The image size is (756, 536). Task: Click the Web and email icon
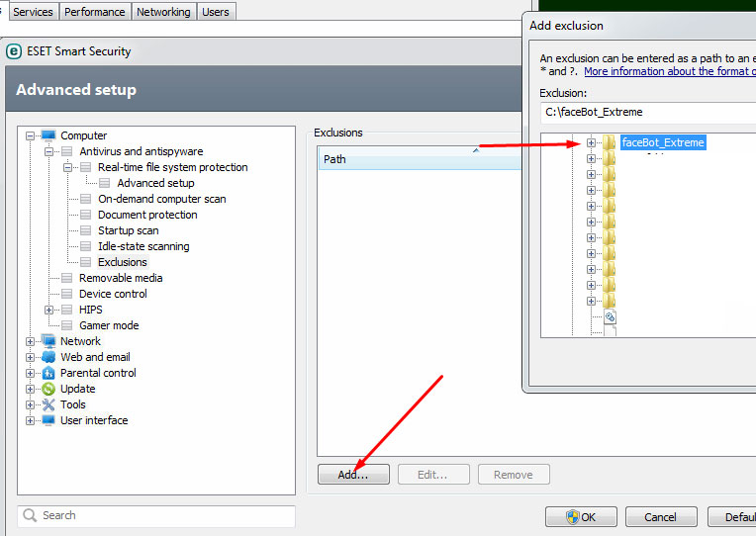click(48, 357)
